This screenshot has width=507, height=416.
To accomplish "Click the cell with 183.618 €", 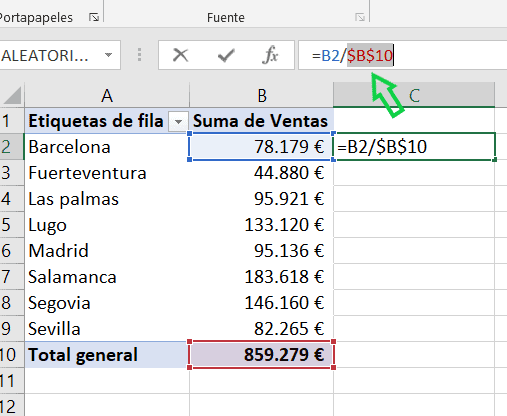I will [x=261, y=277].
